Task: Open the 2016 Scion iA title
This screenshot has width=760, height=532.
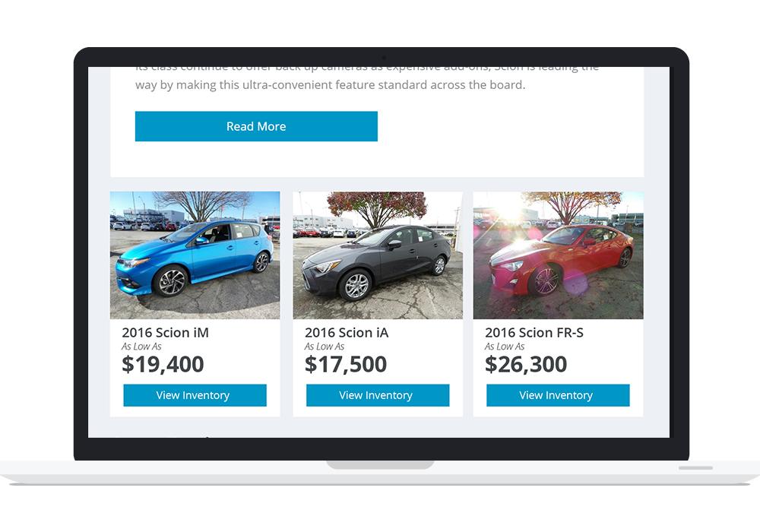Action: point(347,333)
